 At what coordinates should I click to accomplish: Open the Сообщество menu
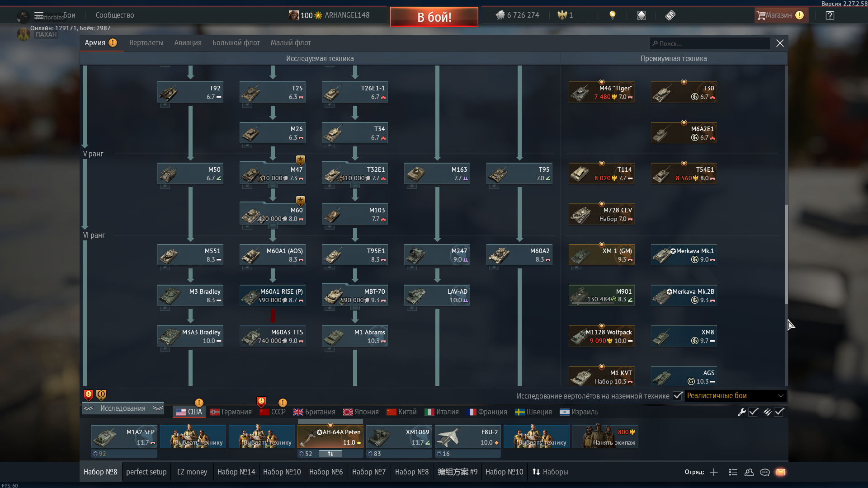[x=115, y=15]
